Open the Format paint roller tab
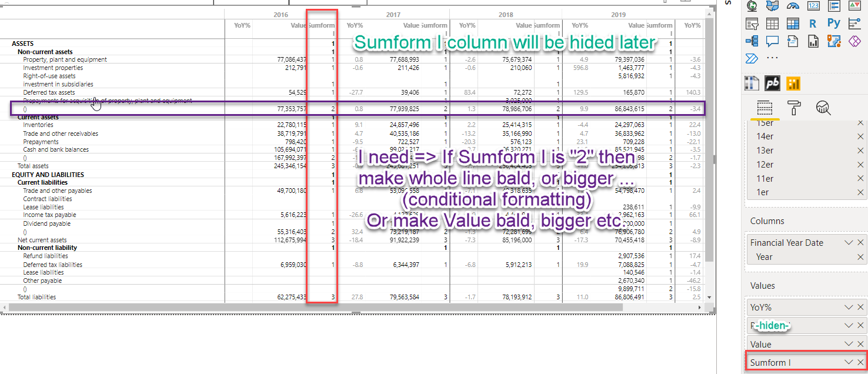Screen dimensions: 868x374 tap(794, 108)
